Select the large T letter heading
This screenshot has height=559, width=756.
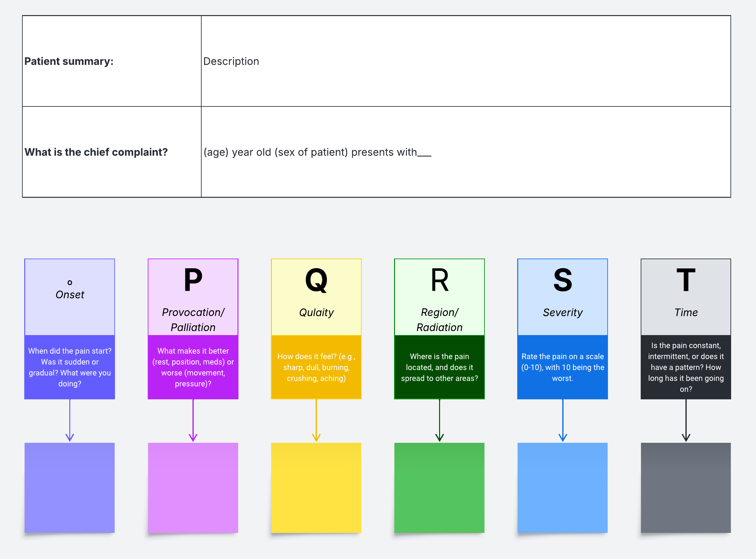tap(686, 280)
